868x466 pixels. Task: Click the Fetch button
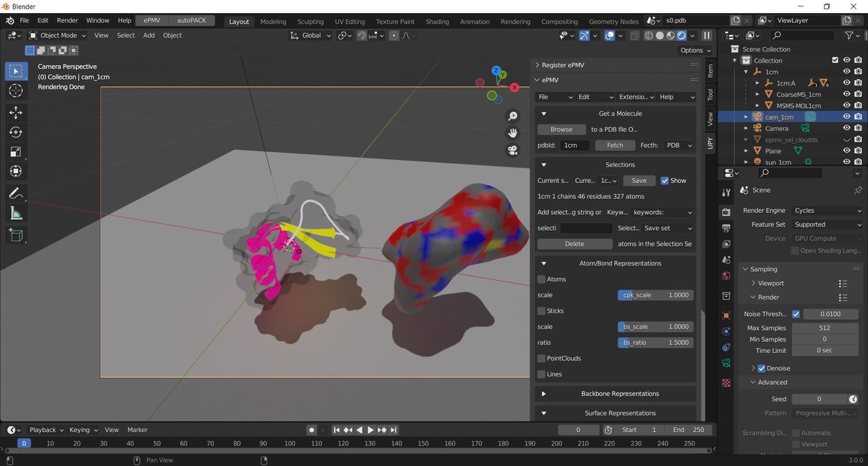click(615, 145)
